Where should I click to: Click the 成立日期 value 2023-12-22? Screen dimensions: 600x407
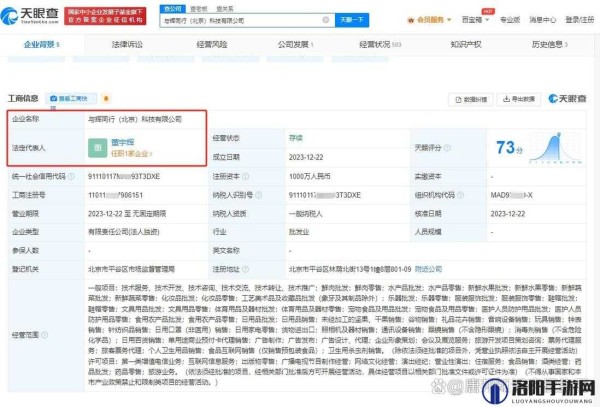306,158
